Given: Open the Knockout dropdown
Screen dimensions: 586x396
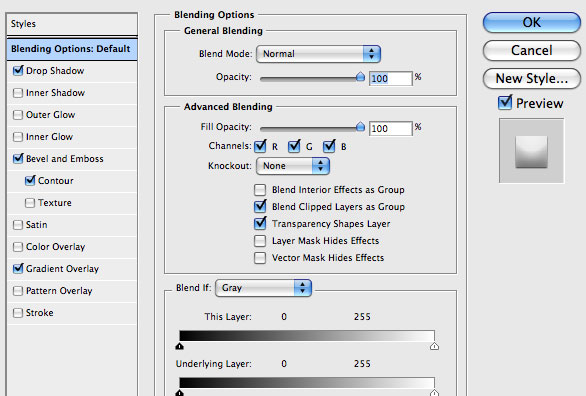Looking at the screenshot, I should [x=293, y=166].
